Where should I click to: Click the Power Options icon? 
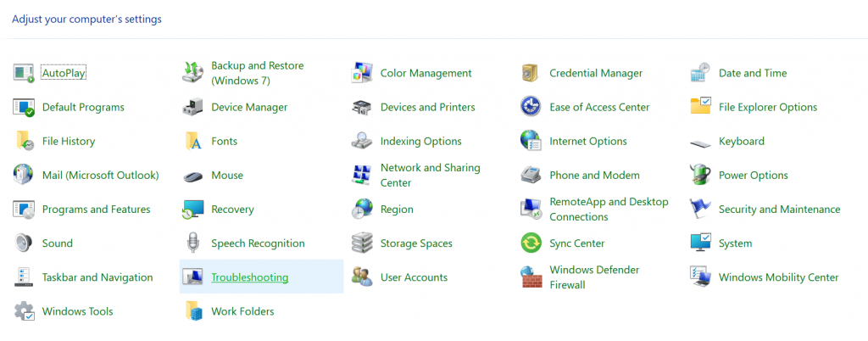pyautogui.click(x=700, y=176)
